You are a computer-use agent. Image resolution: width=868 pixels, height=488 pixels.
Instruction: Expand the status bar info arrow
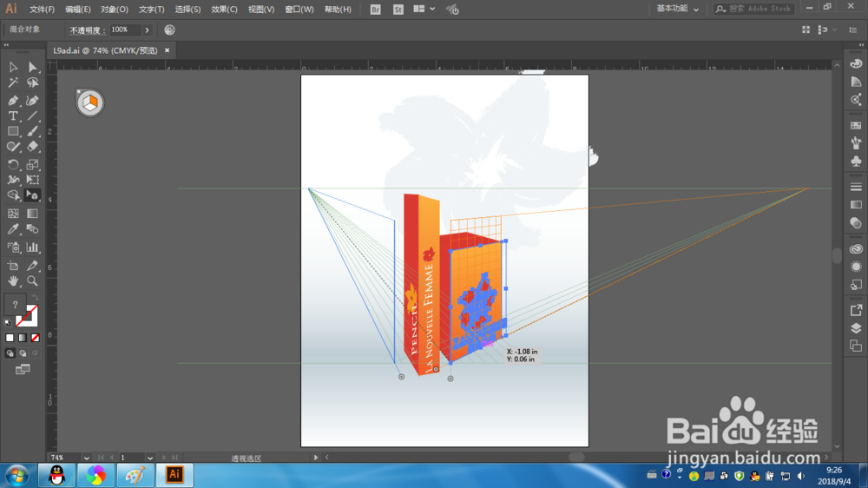click(x=316, y=458)
